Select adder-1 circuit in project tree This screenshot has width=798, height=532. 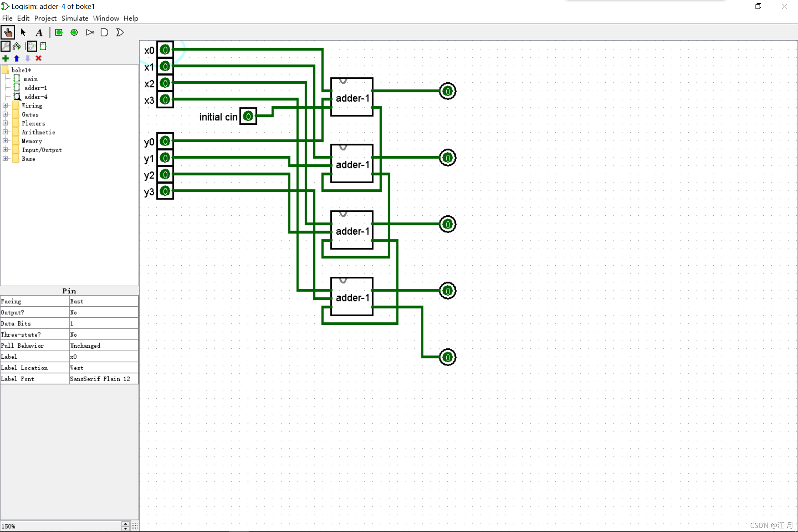(x=35, y=88)
